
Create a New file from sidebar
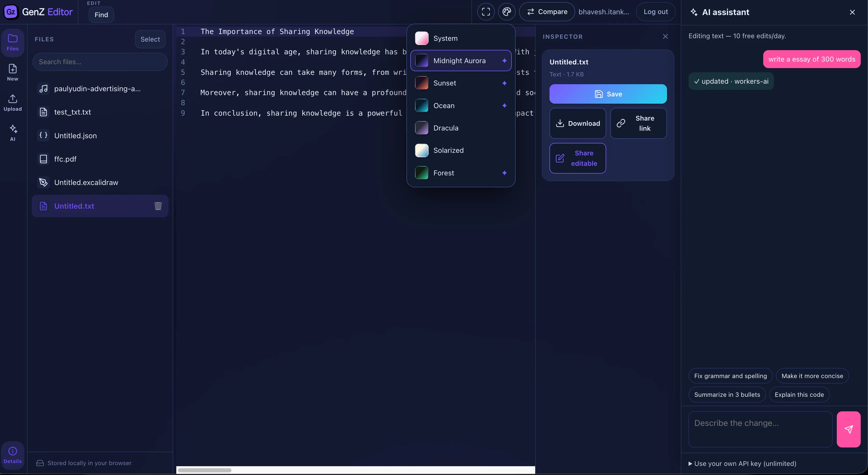coord(12,72)
